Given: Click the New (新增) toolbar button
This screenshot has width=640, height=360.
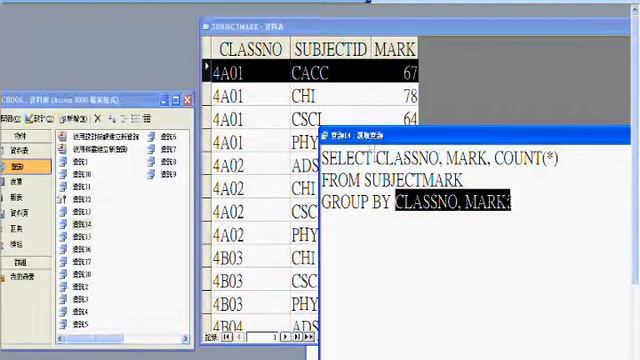Looking at the screenshot, I should point(73,119).
